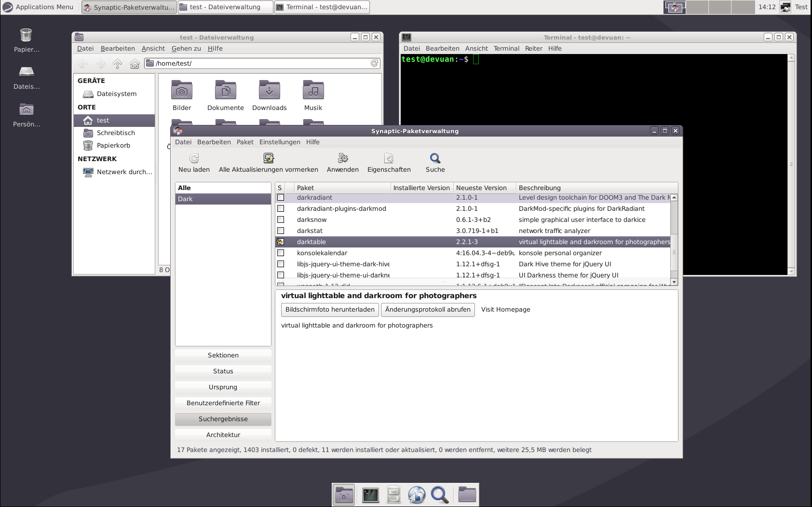Viewport: 812px width, 507px height.
Task: Open the Downloads folder icon
Action: click(x=269, y=91)
